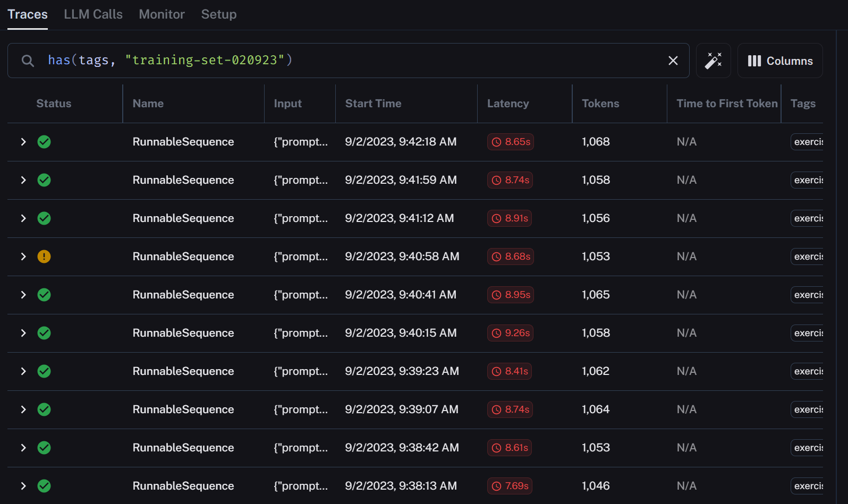
Task: Click the 9.26s latency badge
Action: (510, 333)
